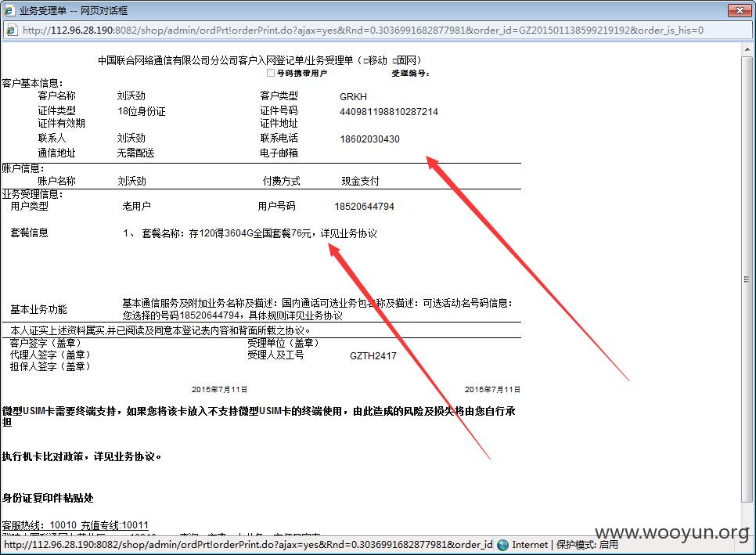Click the user number 18520644794 next to 用户号码
The image size is (756, 555).
coord(365,207)
